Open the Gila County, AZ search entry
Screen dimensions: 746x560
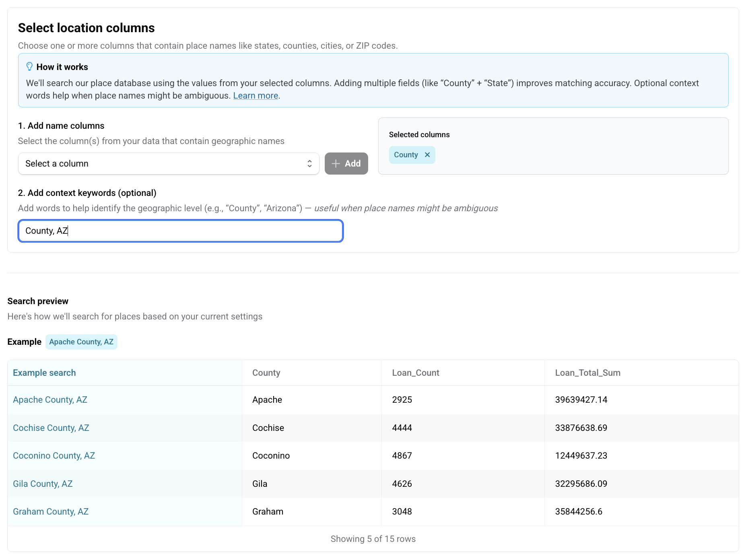coord(43,484)
